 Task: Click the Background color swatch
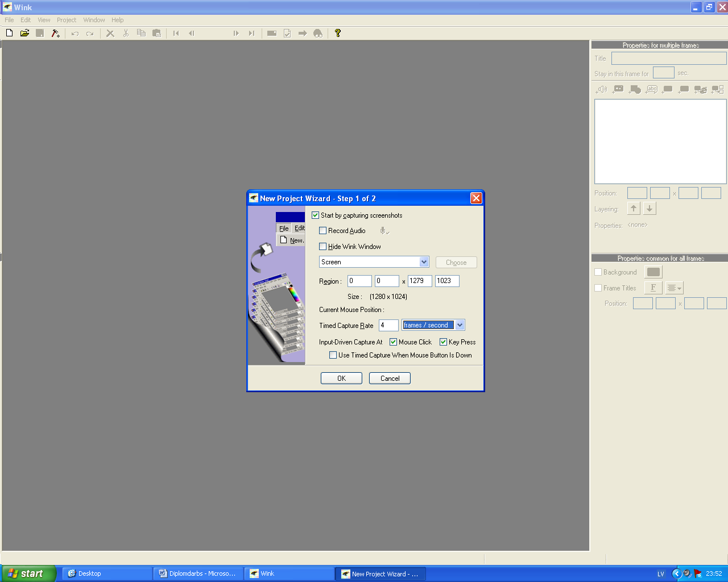coord(653,272)
